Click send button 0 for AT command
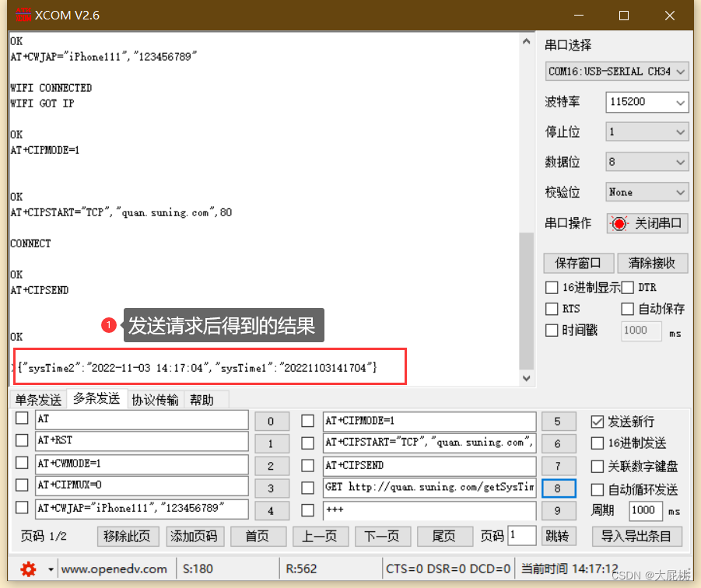This screenshot has height=588, width=701. 272,422
